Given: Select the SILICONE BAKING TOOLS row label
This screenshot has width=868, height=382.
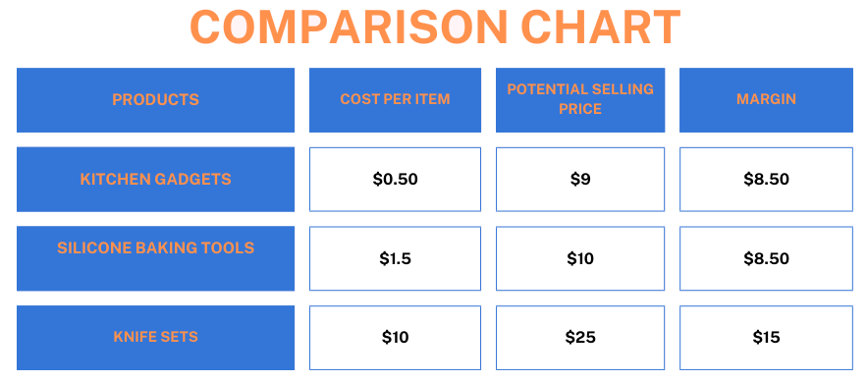Looking at the screenshot, I should coord(155,258).
